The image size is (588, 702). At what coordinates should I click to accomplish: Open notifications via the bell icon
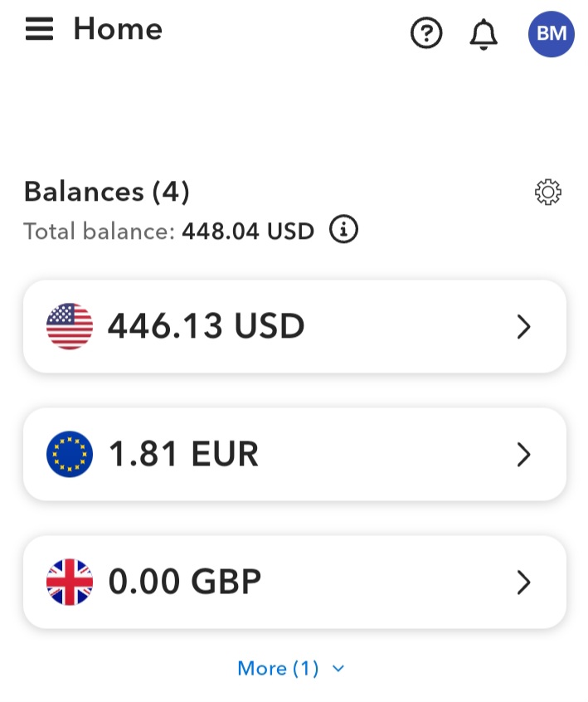pyautogui.click(x=484, y=34)
